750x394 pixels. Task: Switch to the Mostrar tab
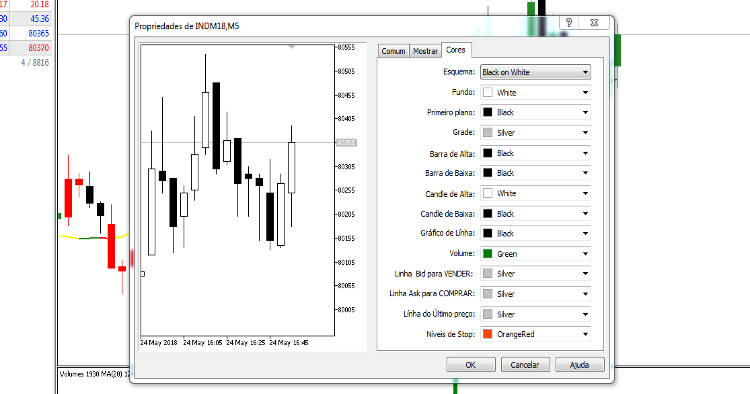[x=425, y=51]
